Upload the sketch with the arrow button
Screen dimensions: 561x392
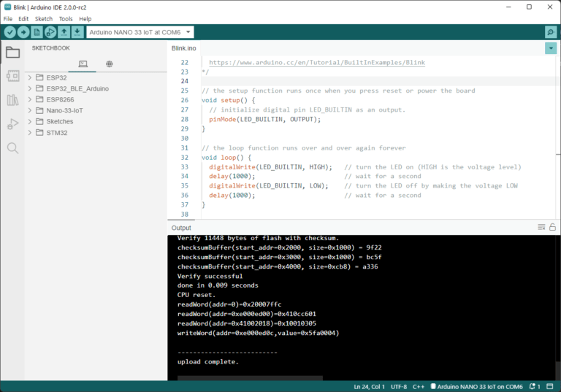tap(23, 32)
